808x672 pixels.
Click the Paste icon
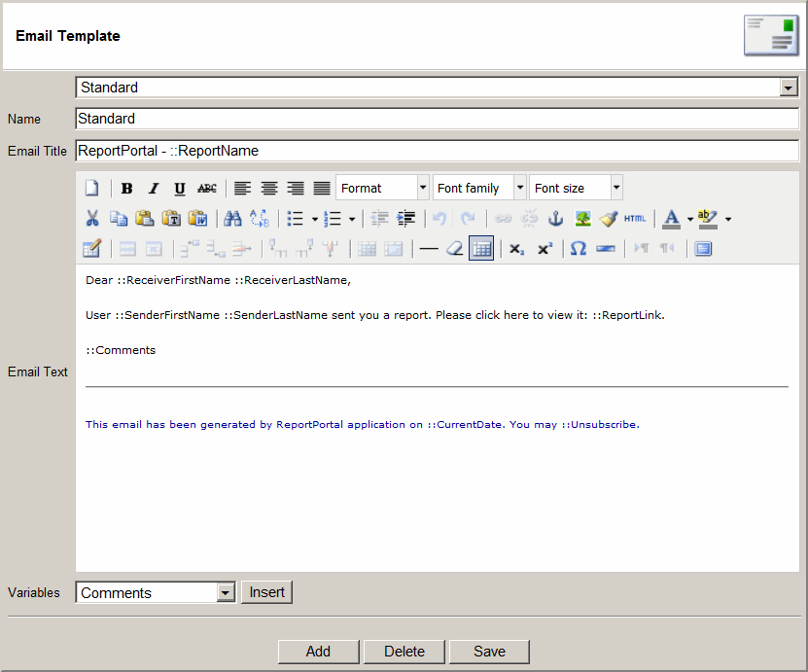click(x=145, y=219)
